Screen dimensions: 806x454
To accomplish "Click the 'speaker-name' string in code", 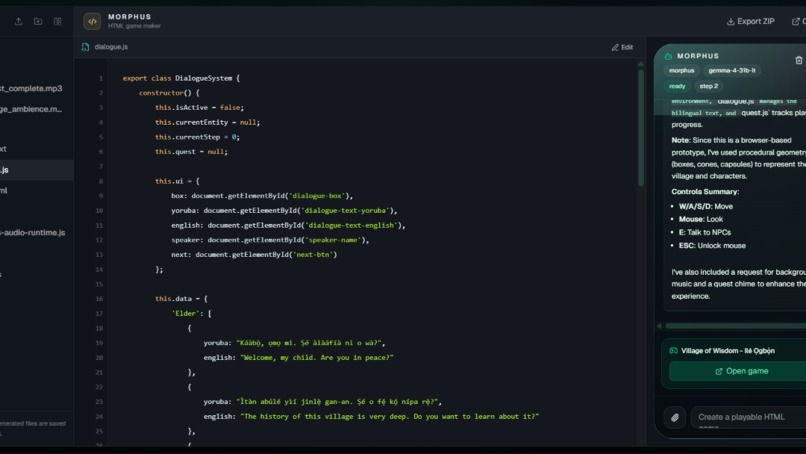I will (333, 240).
